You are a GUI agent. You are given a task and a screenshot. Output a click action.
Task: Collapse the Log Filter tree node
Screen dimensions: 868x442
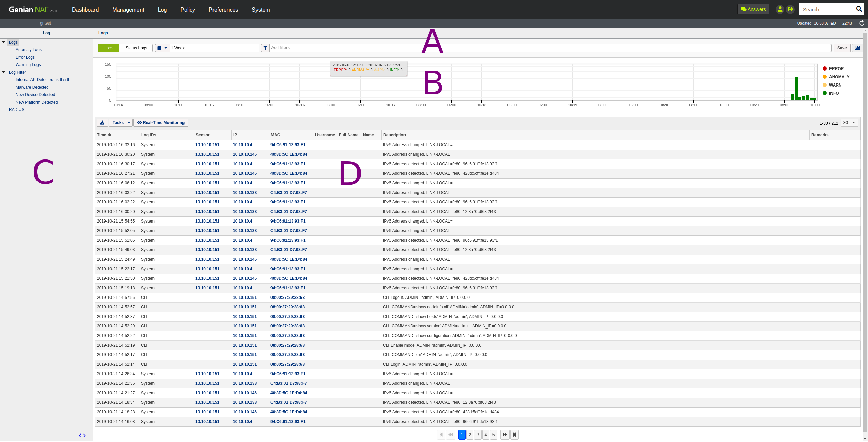[x=4, y=72]
